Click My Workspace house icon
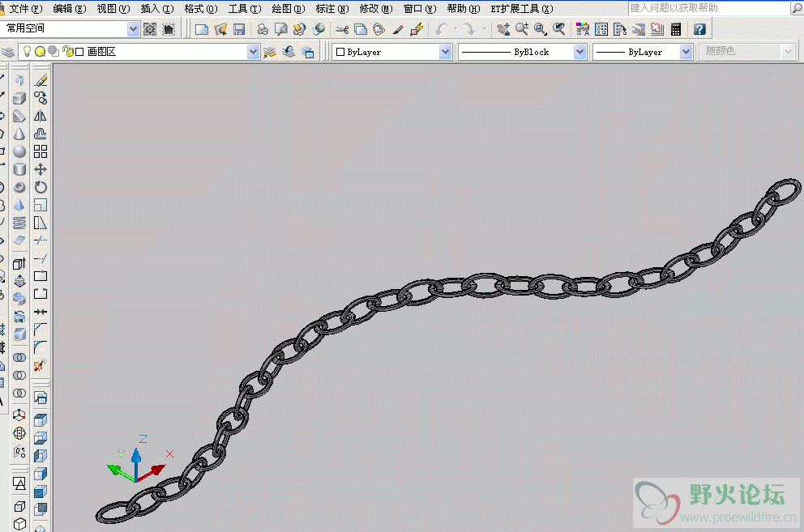Screen dimensions: 804x532 pyautogui.click(x=169, y=29)
